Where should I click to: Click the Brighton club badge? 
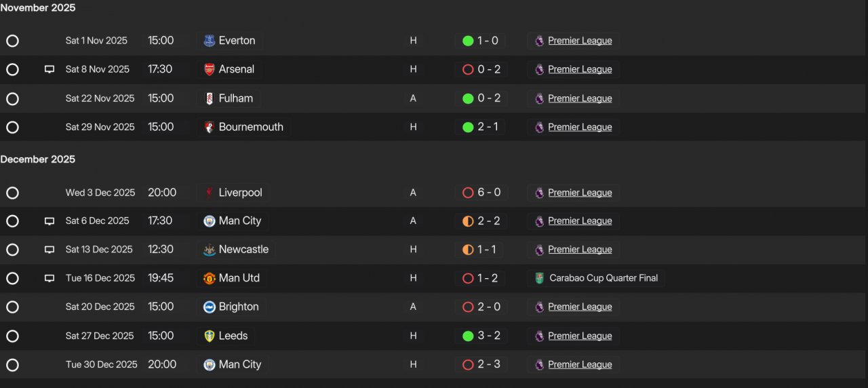210,307
